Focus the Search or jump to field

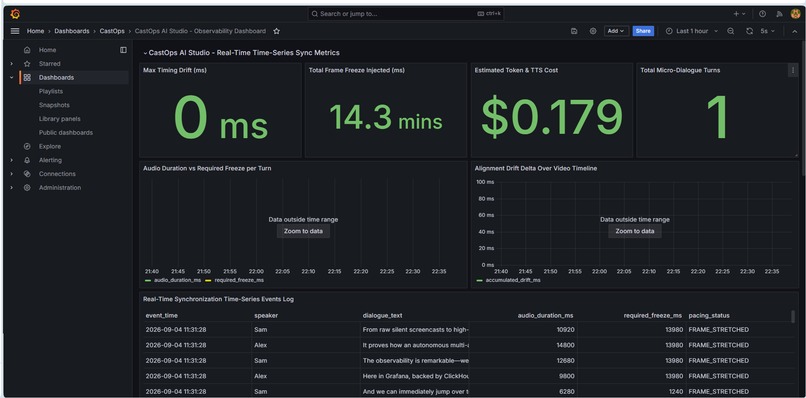(x=406, y=14)
